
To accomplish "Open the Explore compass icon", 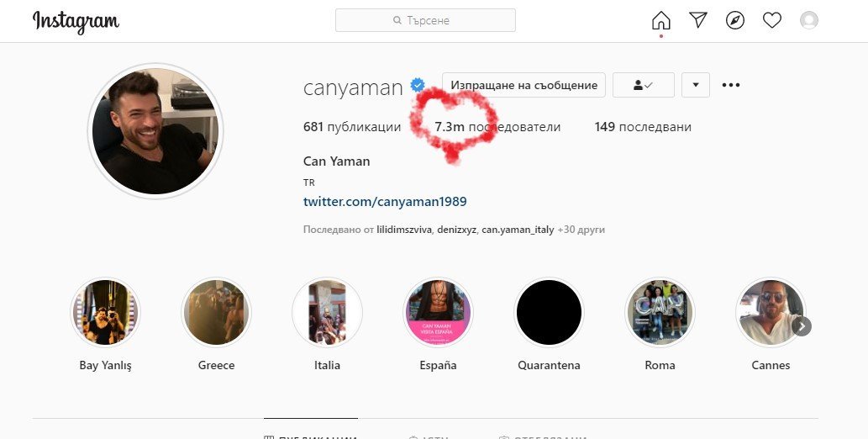I will point(735,20).
